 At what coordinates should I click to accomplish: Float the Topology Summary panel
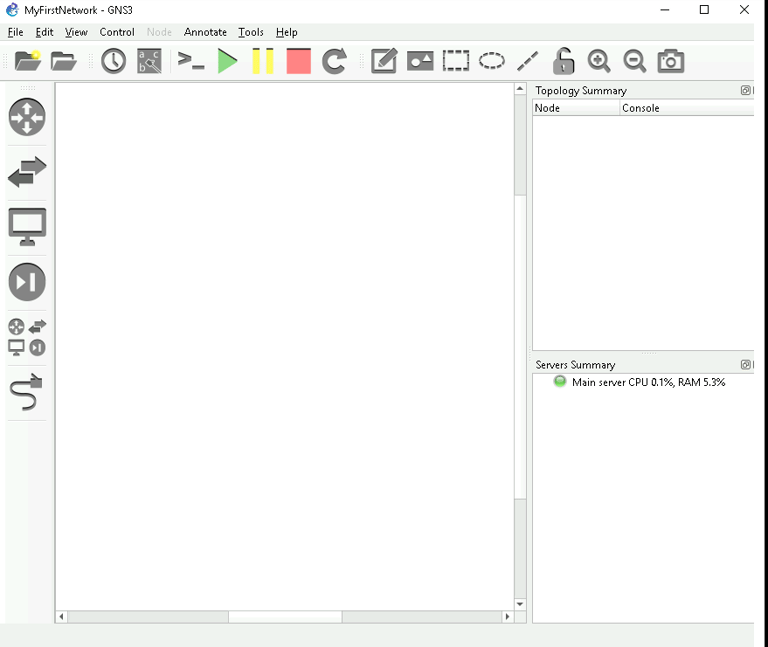tap(745, 90)
